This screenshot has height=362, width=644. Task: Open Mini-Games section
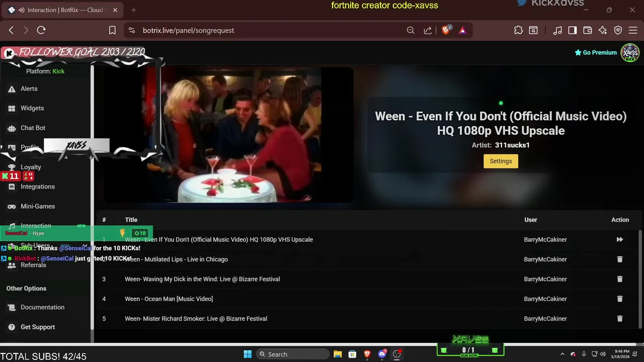38,206
